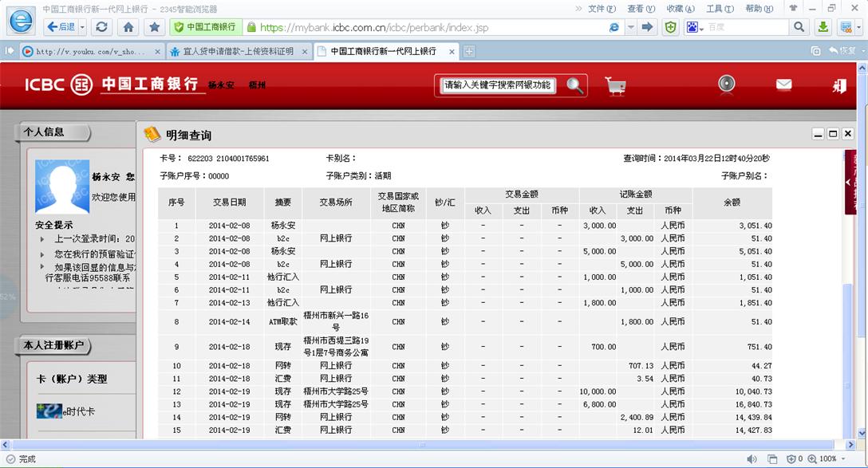Open the 文件 menu
This screenshot has height=468, width=868.
601,9
